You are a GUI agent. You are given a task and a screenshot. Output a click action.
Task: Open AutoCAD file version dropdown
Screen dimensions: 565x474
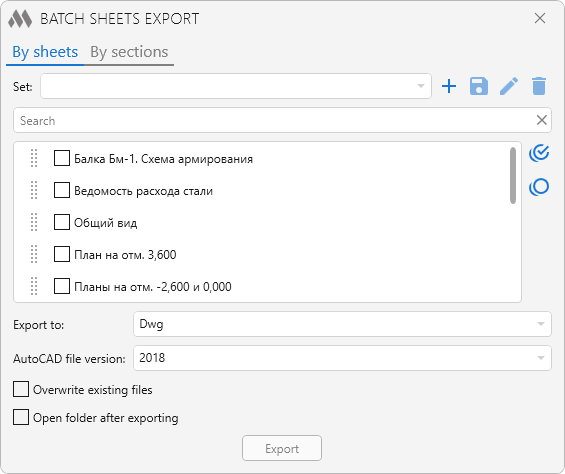click(342, 358)
